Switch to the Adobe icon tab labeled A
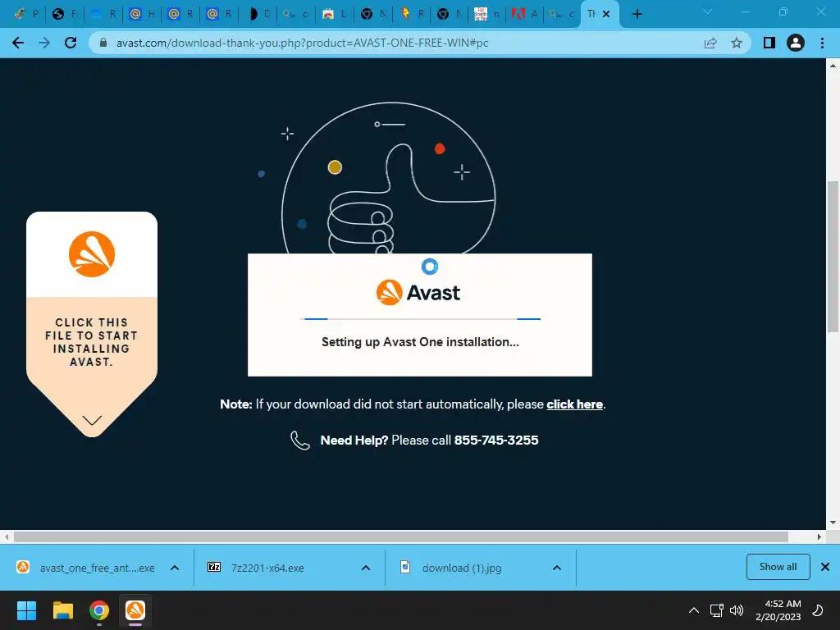 click(x=524, y=14)
